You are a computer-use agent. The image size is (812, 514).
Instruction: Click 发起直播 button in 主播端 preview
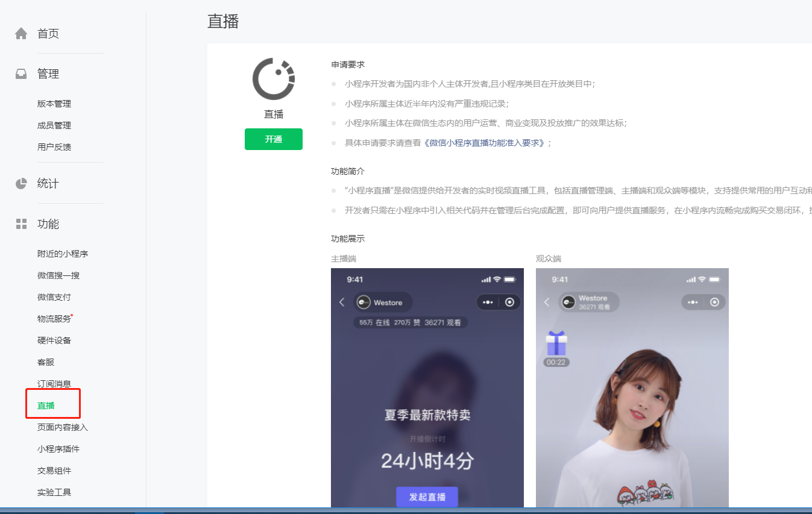pos(427,497)
